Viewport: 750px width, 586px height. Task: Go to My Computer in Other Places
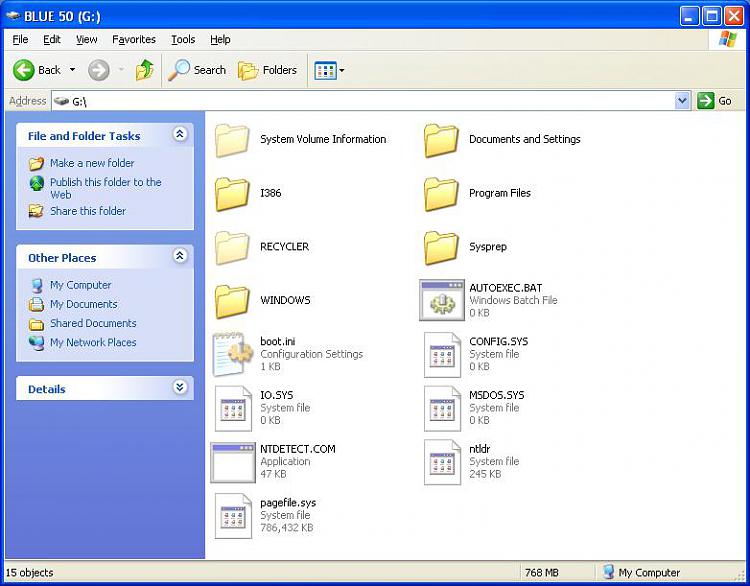coord(80,285)
